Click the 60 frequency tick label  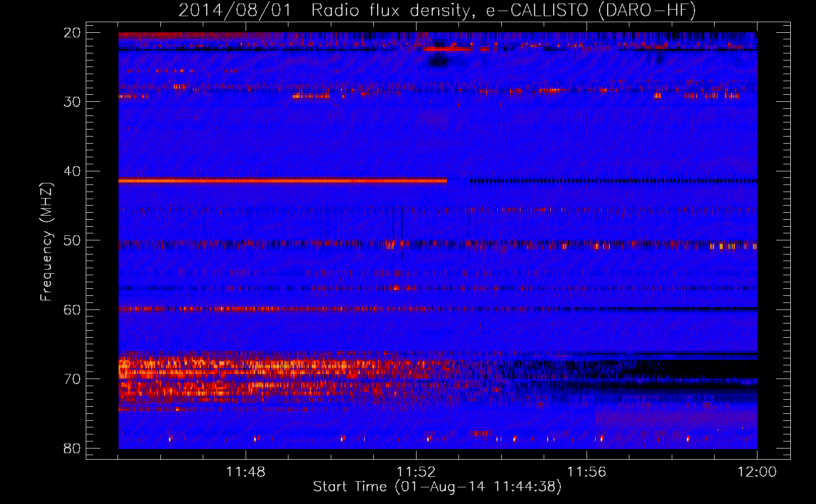72,309
